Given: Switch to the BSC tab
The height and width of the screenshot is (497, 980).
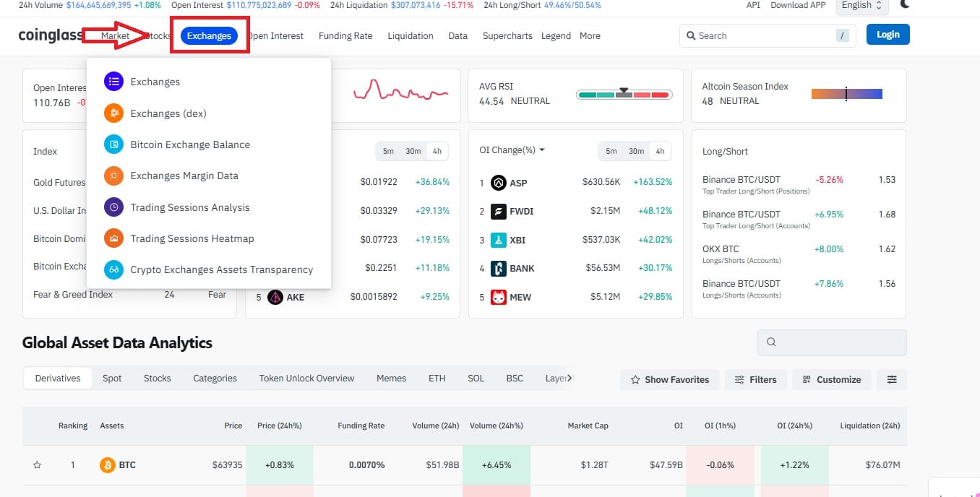Looking at the screenshot, I should point(515,378).
